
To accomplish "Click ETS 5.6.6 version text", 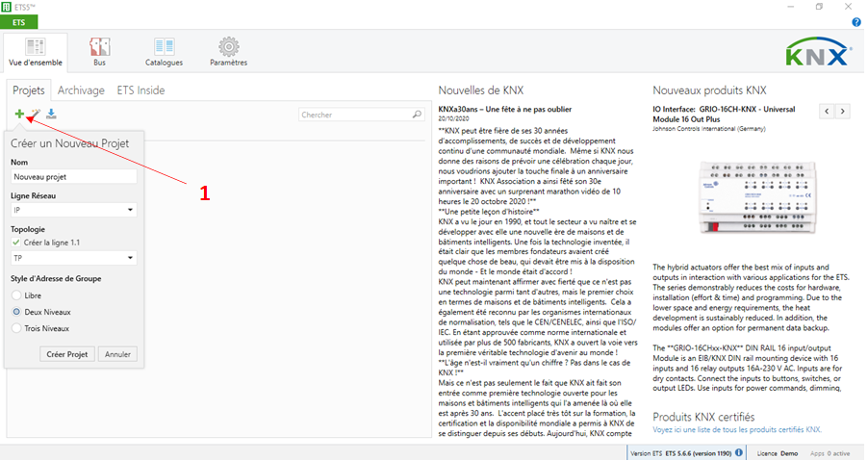I will click(x=698, y=453).
